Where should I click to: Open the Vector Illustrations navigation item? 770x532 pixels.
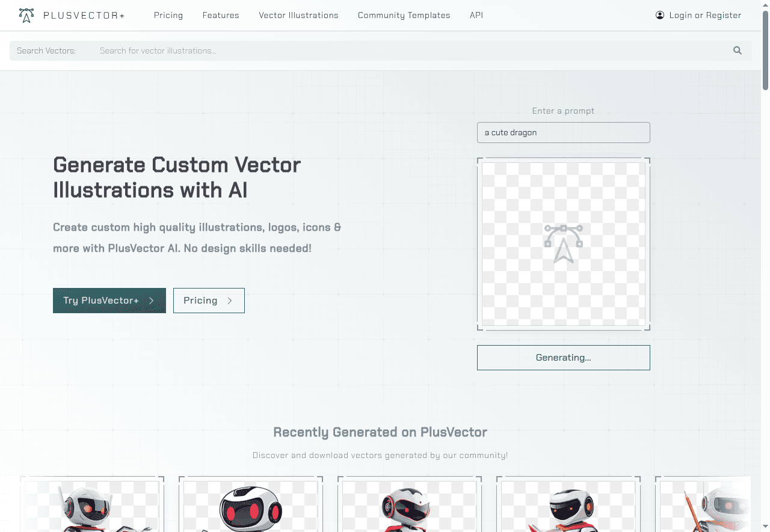tap(298, 15)
